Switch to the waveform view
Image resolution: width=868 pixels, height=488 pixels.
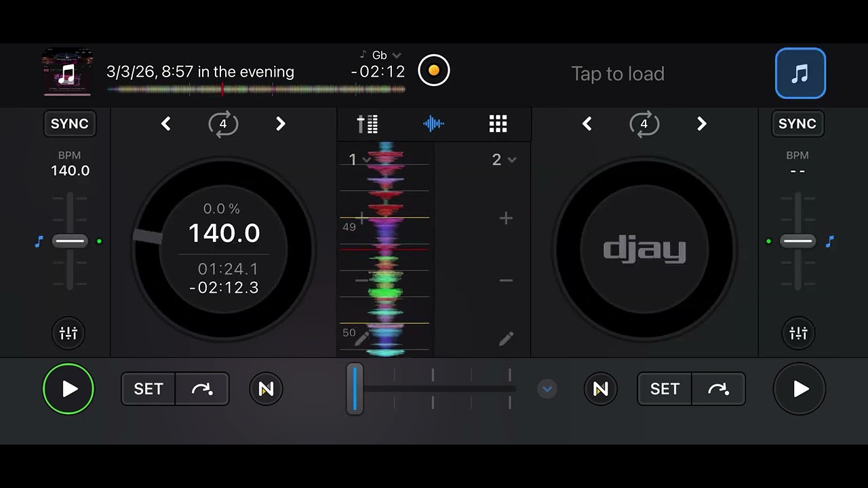click(x=433, y=123)
